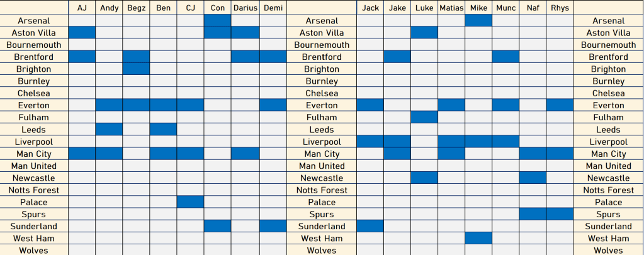Select the blue Everton cell under Munc
Screen dimensions: 644x255
pyautogui.click(x=506, y=105)
